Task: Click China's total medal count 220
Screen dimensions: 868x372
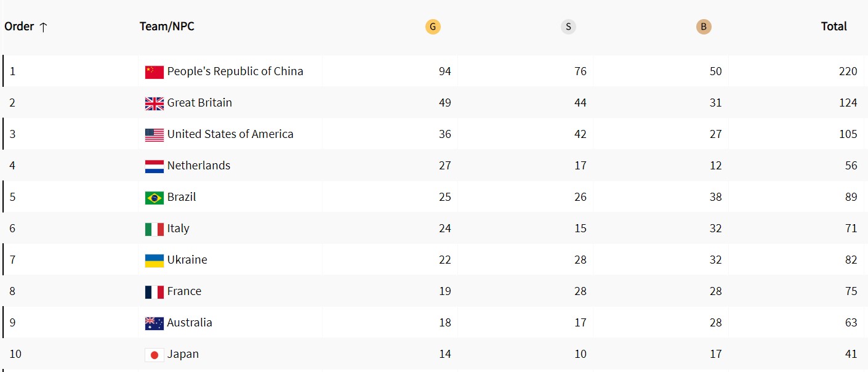Action: [x=848, y=71]
